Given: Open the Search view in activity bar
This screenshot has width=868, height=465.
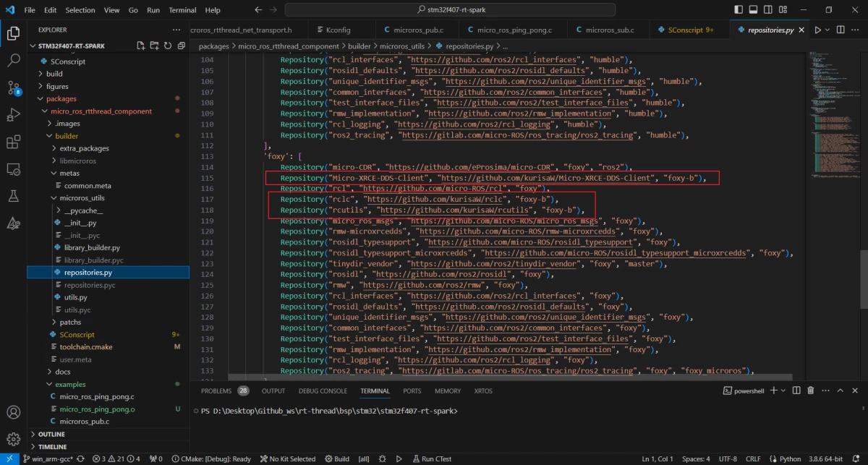Looking at the screenshot, I should click(x=13, y=61).
